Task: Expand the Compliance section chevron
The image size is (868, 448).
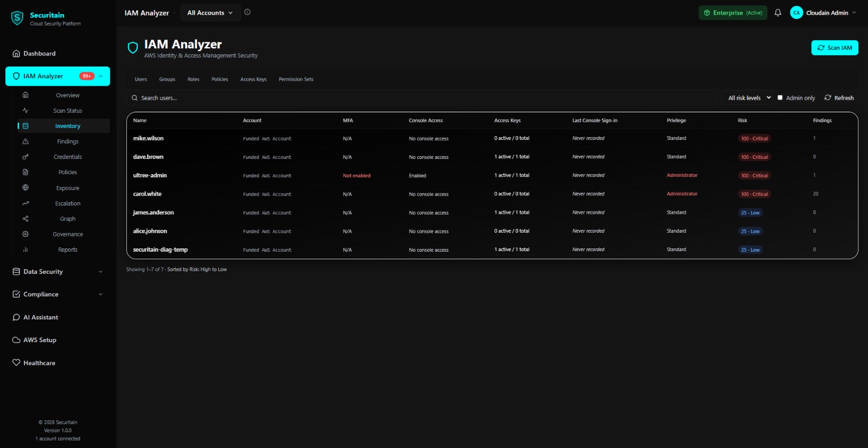Action: point(101,295)
